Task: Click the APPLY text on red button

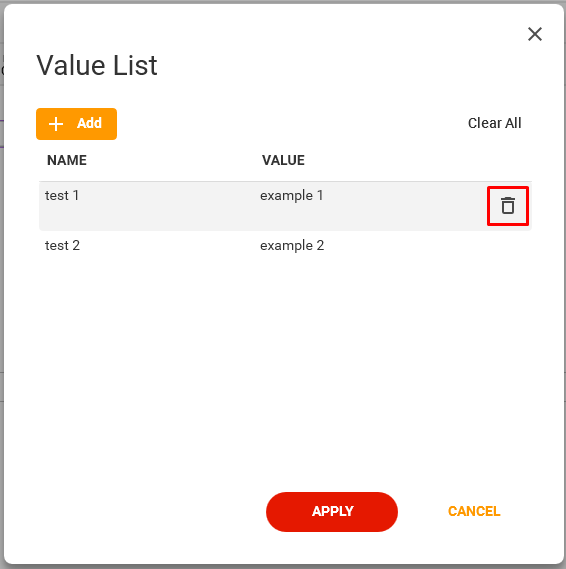Action: tap(332, 511)
